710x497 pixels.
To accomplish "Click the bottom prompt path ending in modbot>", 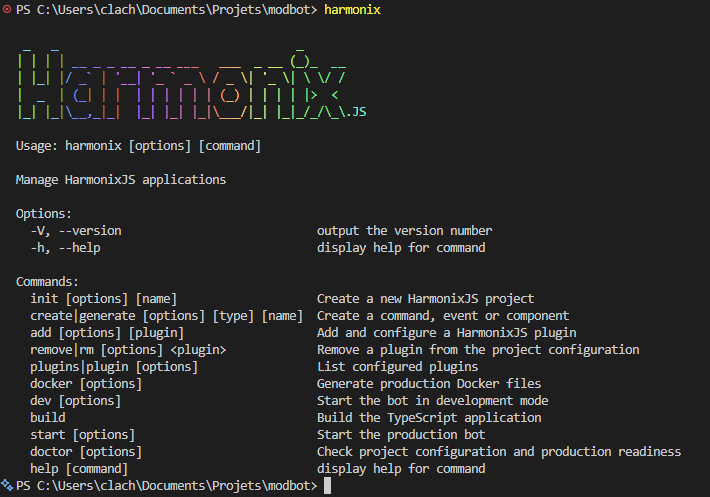I will pos(167,485).
